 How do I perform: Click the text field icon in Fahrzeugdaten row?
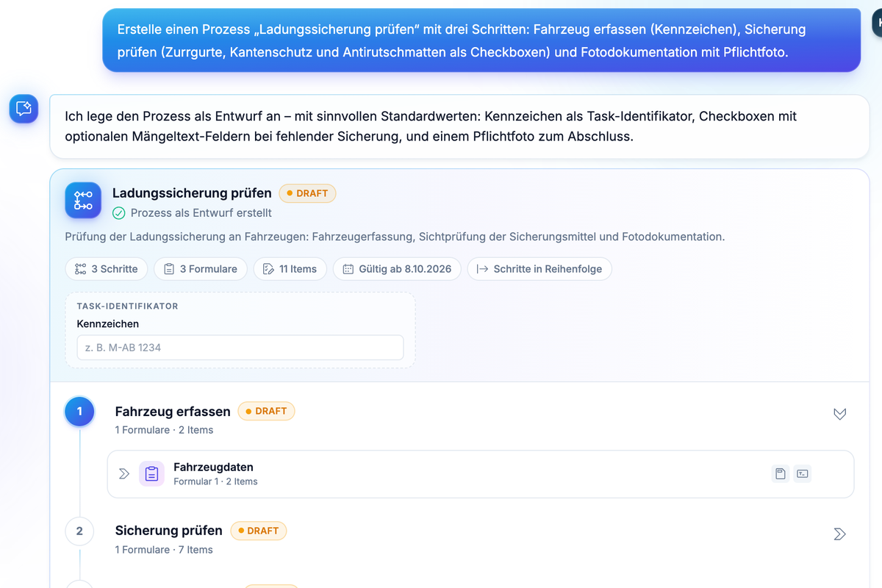[803, 474]
